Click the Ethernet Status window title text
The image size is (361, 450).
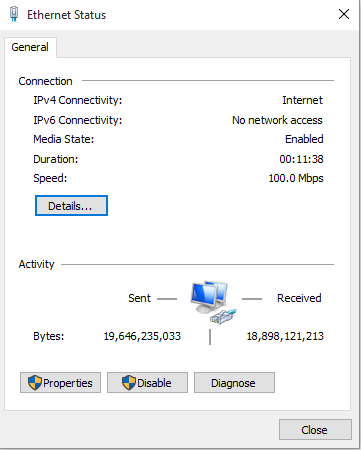tap(67, 15)
